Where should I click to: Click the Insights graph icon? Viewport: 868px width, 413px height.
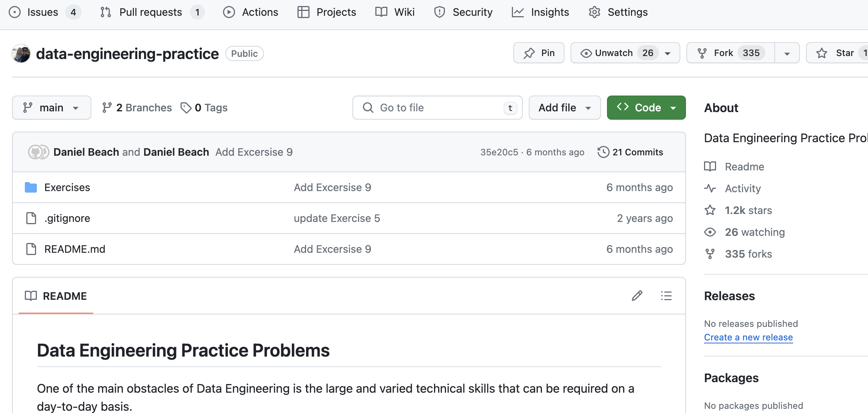pos(517,12)
